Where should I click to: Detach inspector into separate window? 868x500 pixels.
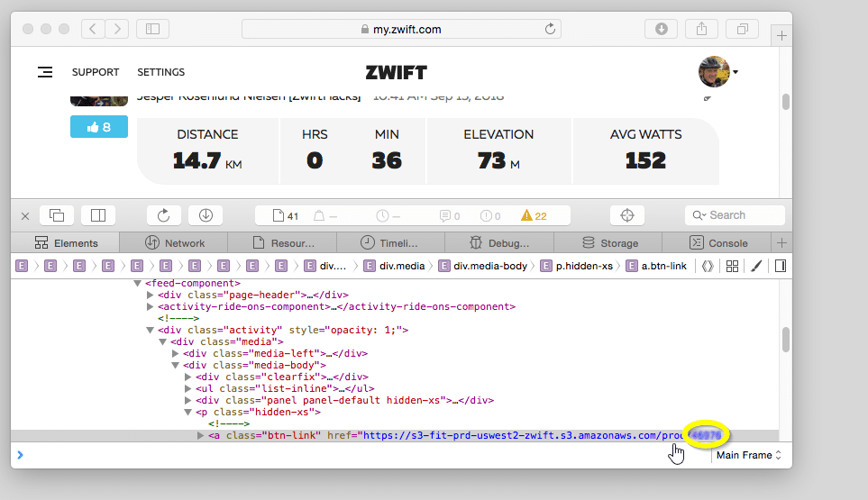click(x=57, y=215)
